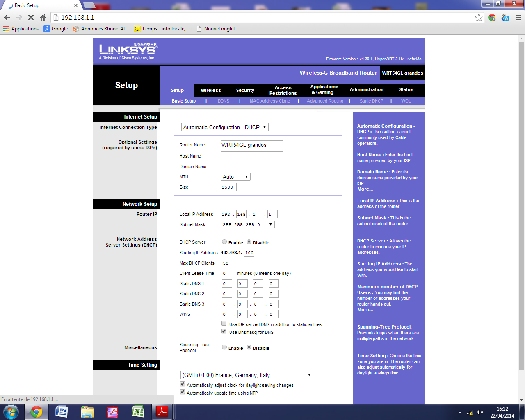This screenshot has height=420, width=525.
Task: Open the Internet Connection Type dropdown
Action: pos(225,127)
